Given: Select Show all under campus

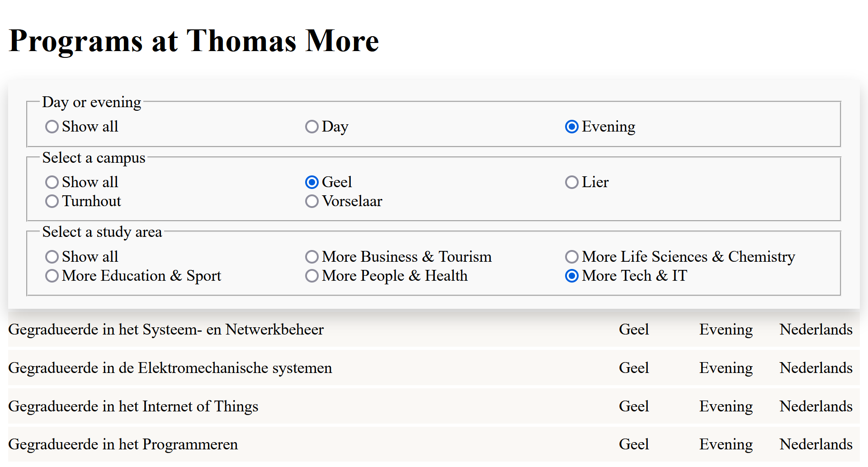Looking at the screenshot, I should pyautogui.click(x=52, y=182).
